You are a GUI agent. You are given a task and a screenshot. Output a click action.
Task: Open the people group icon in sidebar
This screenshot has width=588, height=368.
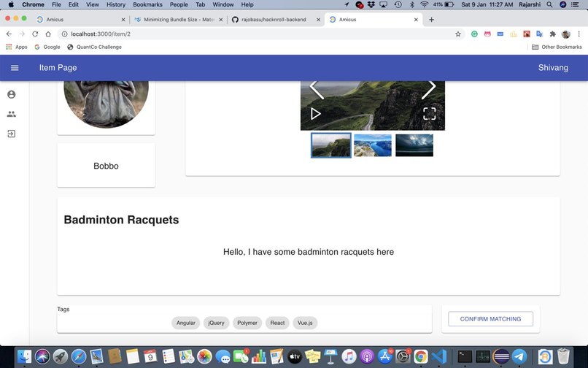pyautogui.click(x=12, y=114)
